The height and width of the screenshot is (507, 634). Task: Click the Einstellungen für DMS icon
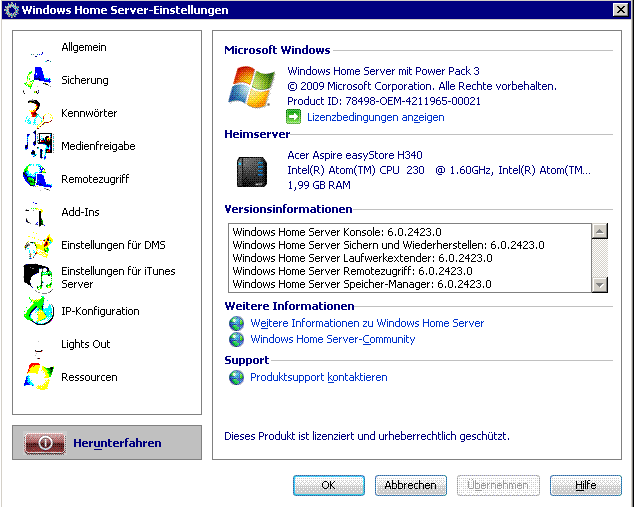click(x=37, y=245)
